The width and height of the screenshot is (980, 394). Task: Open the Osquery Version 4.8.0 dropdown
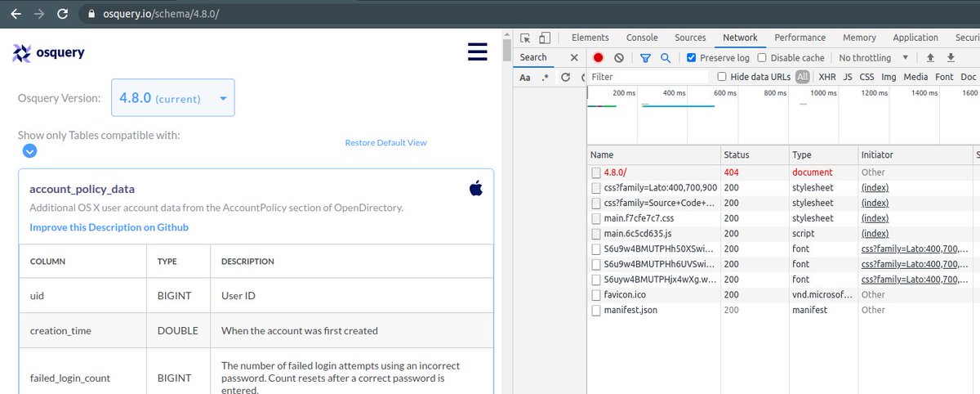point(172,97)
